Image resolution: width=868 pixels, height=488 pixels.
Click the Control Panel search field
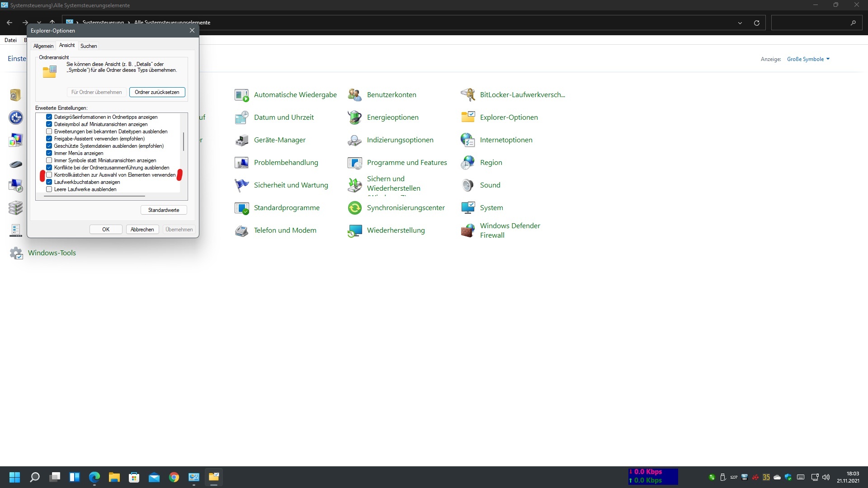(809, 23)
